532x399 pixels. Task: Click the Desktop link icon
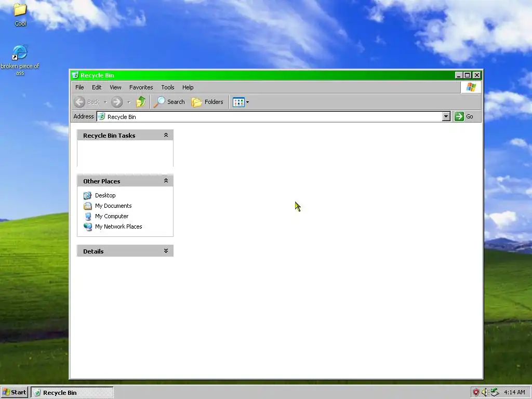click(87, 195)
